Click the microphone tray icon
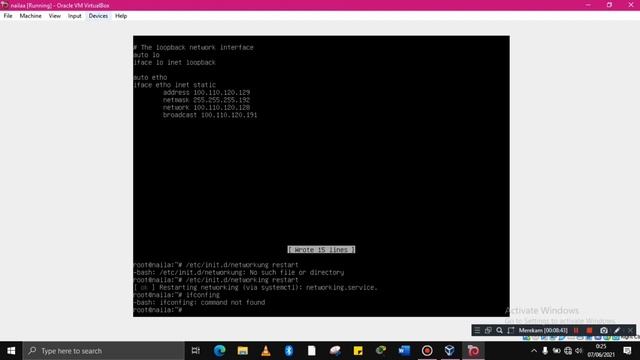The height and width of the screenshot is (360, 640). [x=545, y=351]
